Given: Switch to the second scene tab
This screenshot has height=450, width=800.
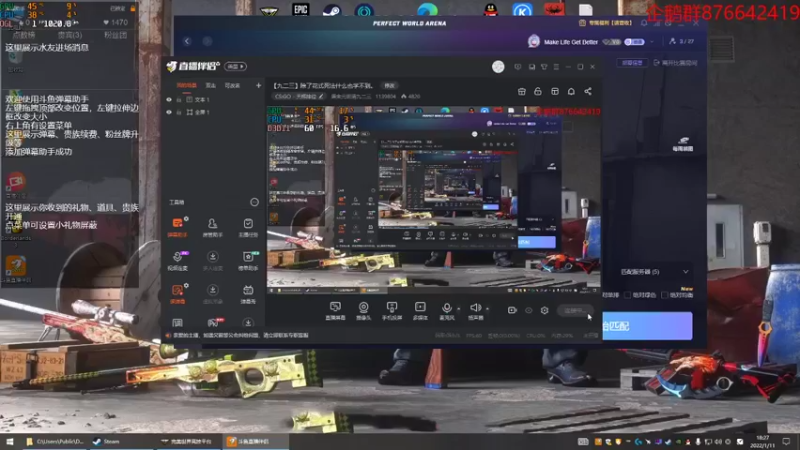Looking at the screenshot, I should 211,86.
